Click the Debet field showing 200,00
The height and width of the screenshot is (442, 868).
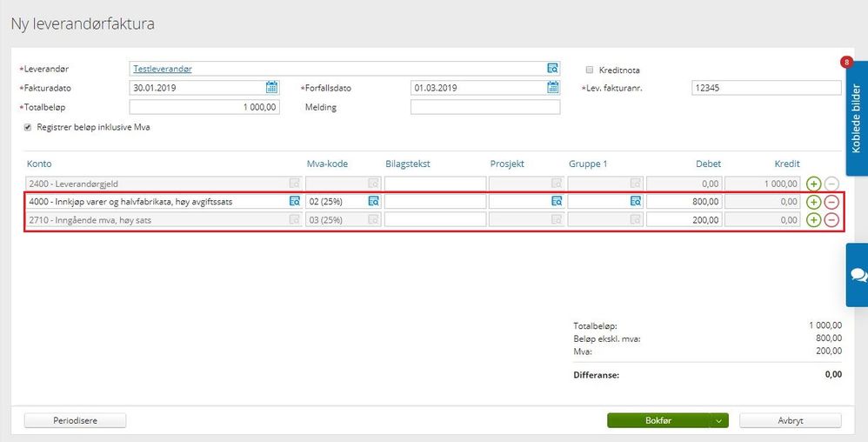(684, 220)
